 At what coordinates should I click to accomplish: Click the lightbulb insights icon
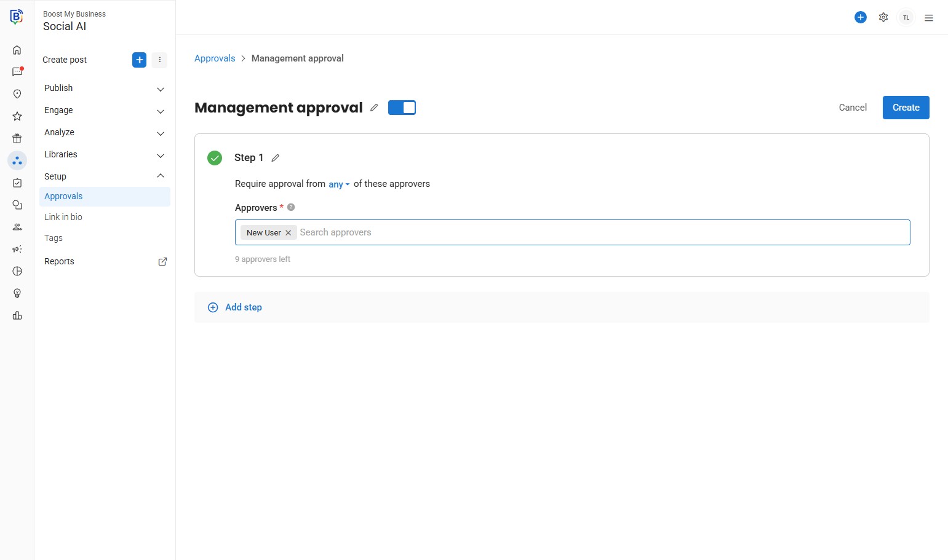tap(17, 293)
